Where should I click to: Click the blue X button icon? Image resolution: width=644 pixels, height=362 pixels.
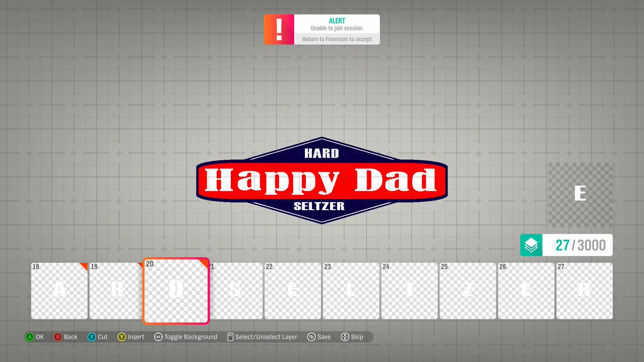coord(92,337)
